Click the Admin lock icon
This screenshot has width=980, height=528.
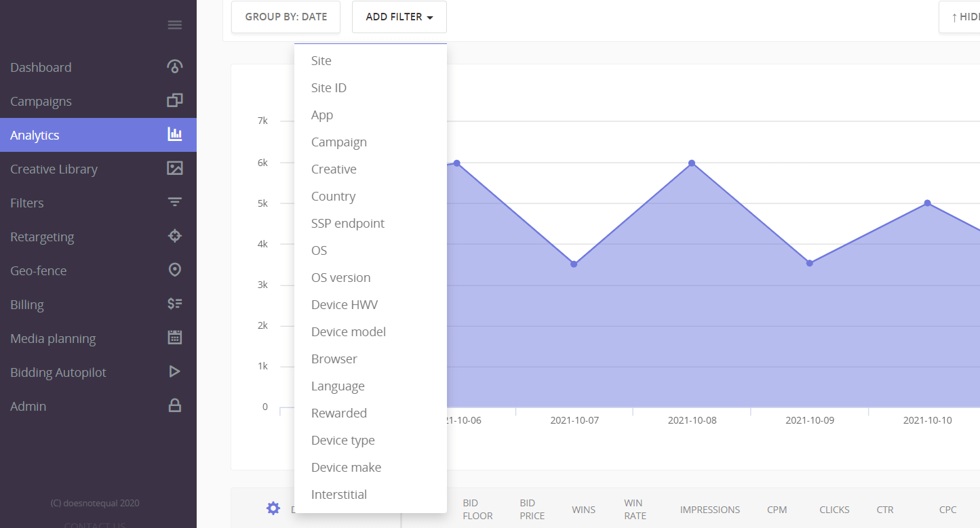[175, 405]
